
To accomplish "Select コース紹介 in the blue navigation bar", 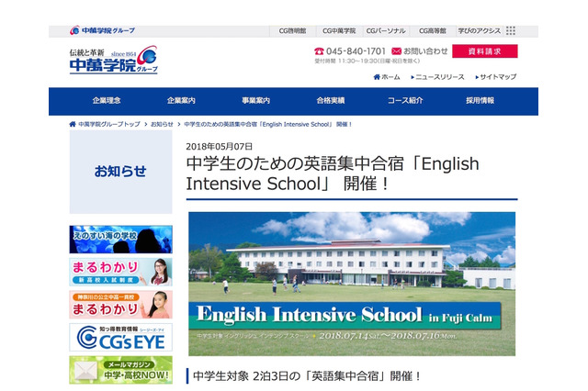I will tap(405, 100).
